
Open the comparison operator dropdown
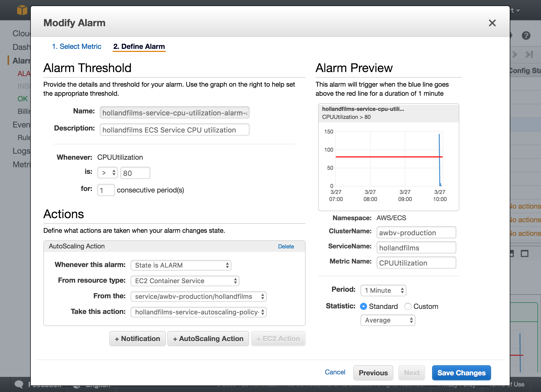(x=108, y=173)
